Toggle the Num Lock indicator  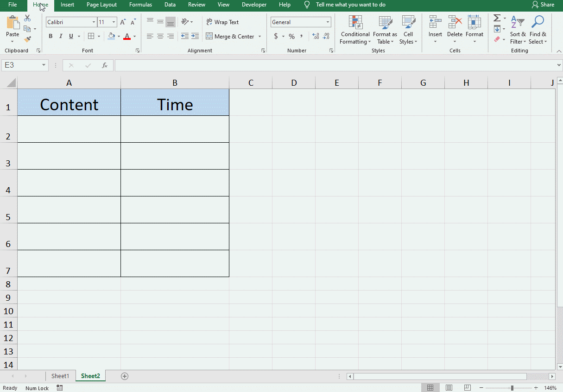click(x=37, y=388)
